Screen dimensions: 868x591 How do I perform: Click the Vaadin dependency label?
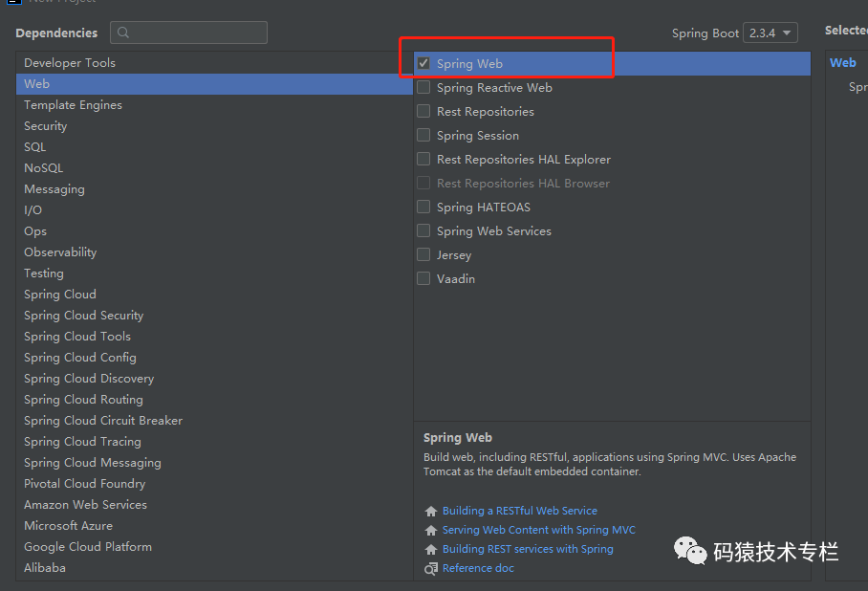pyautogui.click(x=456, y=278)
